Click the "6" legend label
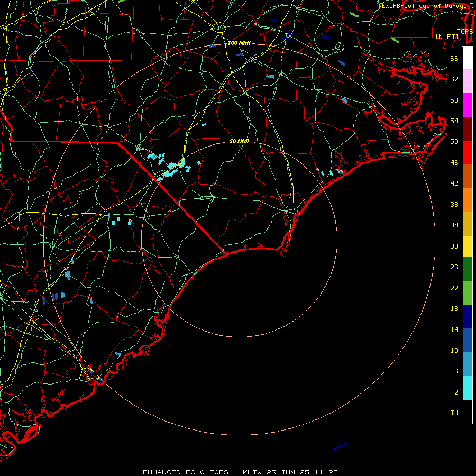 456,371
